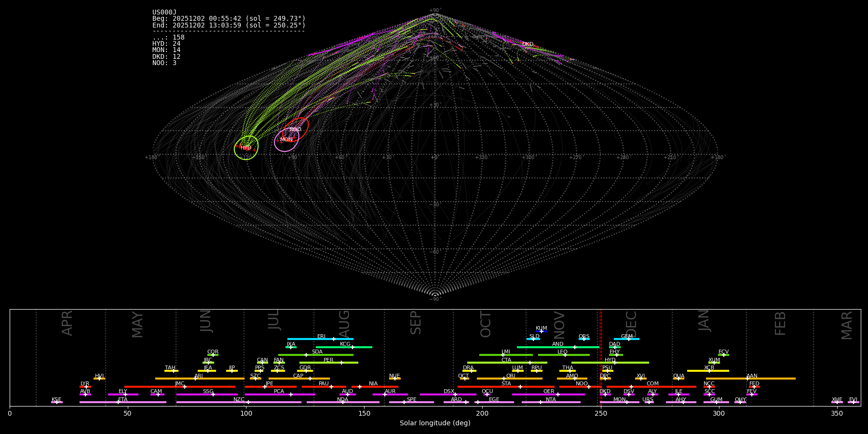Click the red dashed current solar longitude line

pos(601,357)
